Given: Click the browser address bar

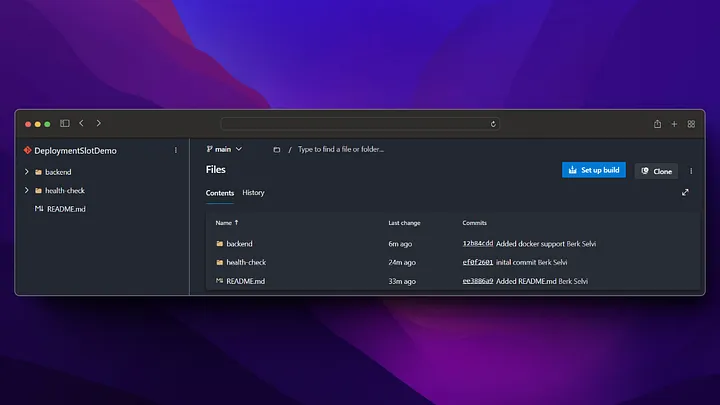Looking at the screenshot, I should (x=360, y=124).
